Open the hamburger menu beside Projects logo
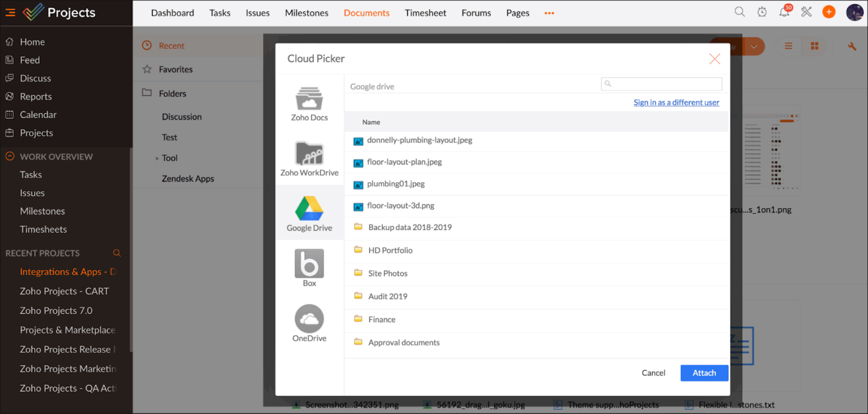Screen dimensions: 868x414 pos(10,11)
